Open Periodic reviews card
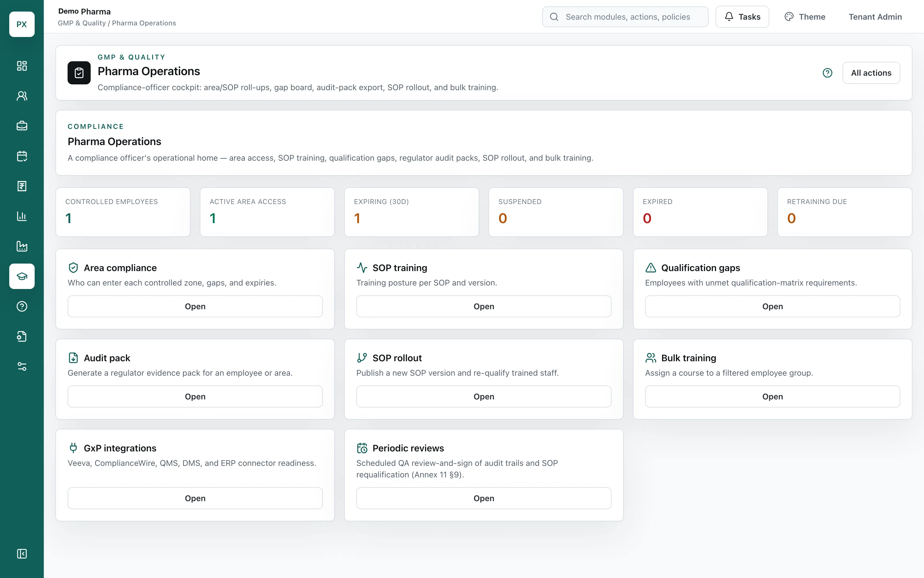 point(484,498)
